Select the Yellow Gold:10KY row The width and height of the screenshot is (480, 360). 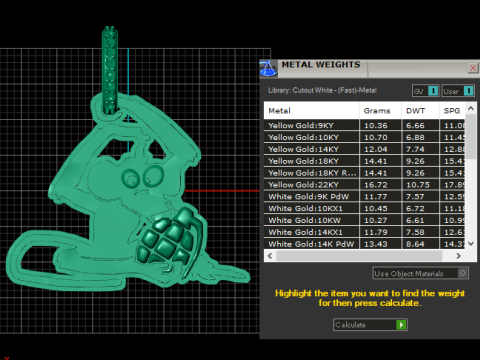[365, 137]
